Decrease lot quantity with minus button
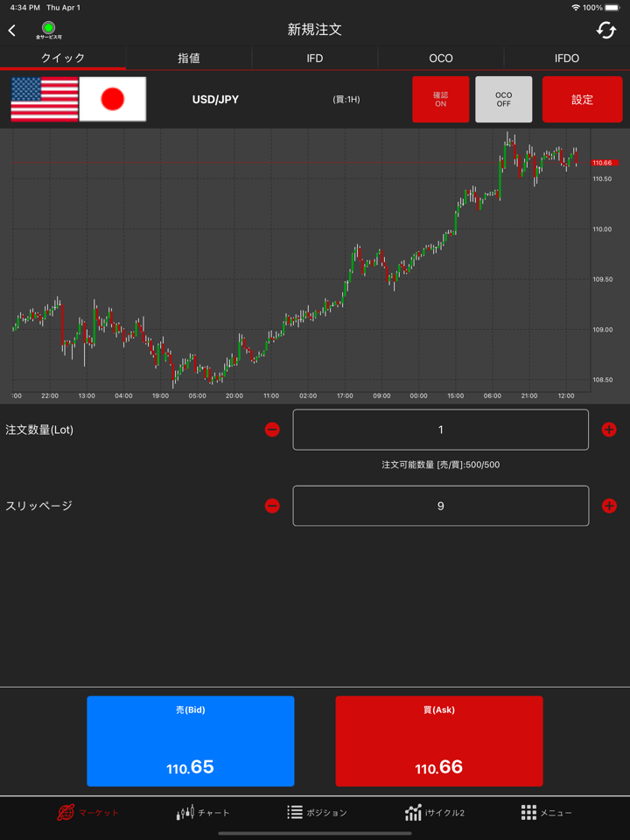630x840 pixels. point(272,429)
